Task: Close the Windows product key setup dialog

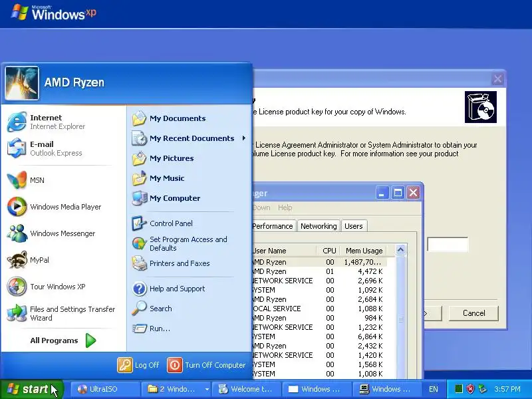Action: tap(497, 79)
